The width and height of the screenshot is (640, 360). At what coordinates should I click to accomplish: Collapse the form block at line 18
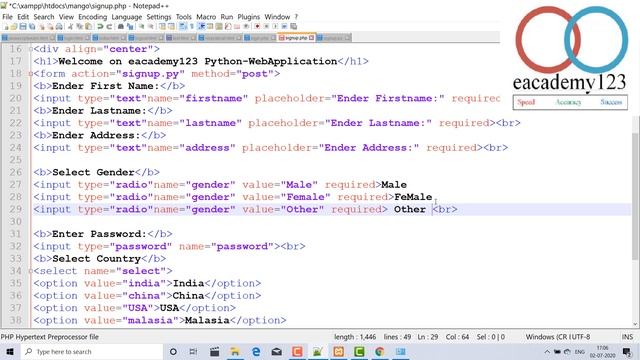(x=31, y=74)
